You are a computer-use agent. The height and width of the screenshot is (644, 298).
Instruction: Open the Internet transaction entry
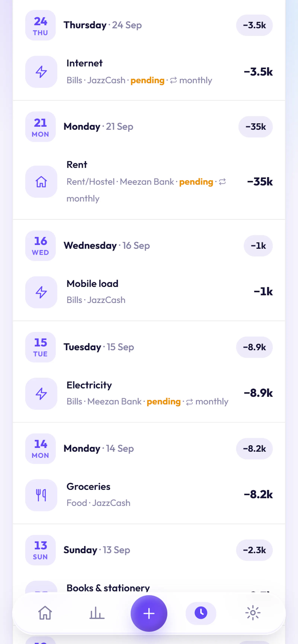pos(149,72)
